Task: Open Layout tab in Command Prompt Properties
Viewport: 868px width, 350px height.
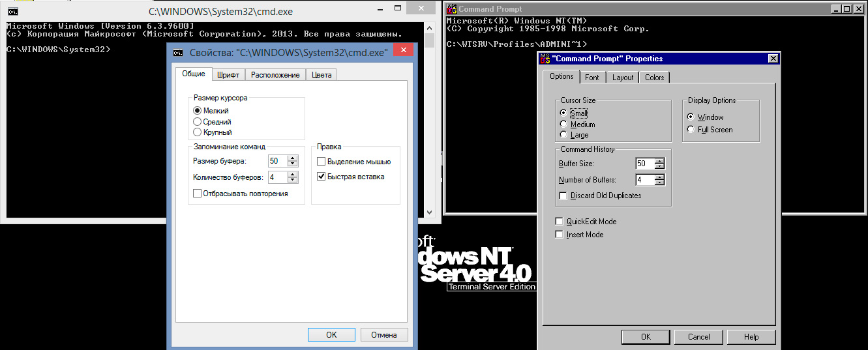Action: tap(623, 78)
